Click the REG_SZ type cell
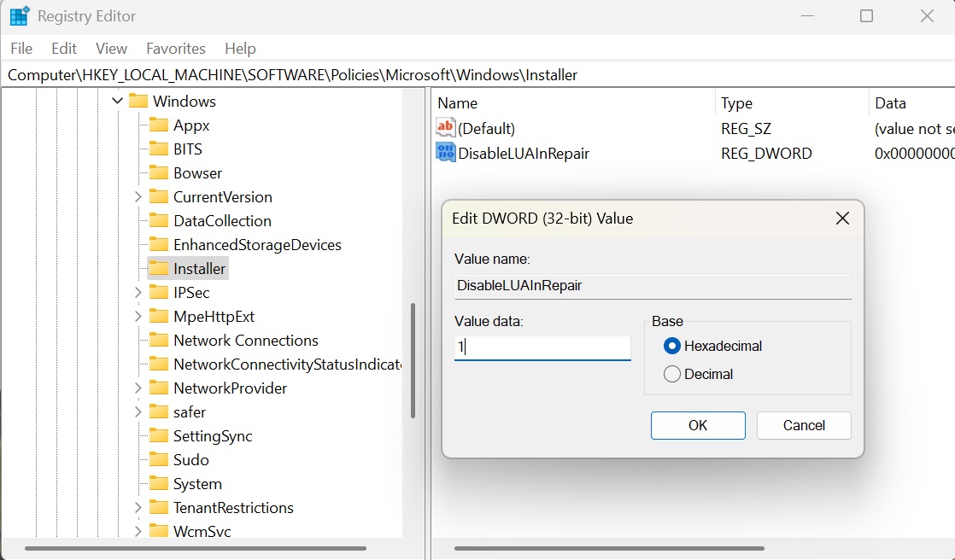Image resolution: width=955 pixels, height=560 pixels. coord(746,128)
